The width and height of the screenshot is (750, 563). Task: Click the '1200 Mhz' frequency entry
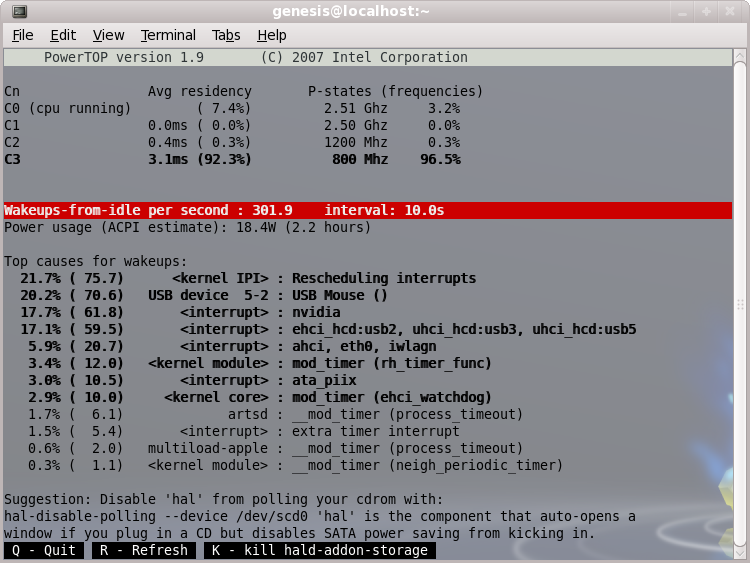tap(356, 143)
